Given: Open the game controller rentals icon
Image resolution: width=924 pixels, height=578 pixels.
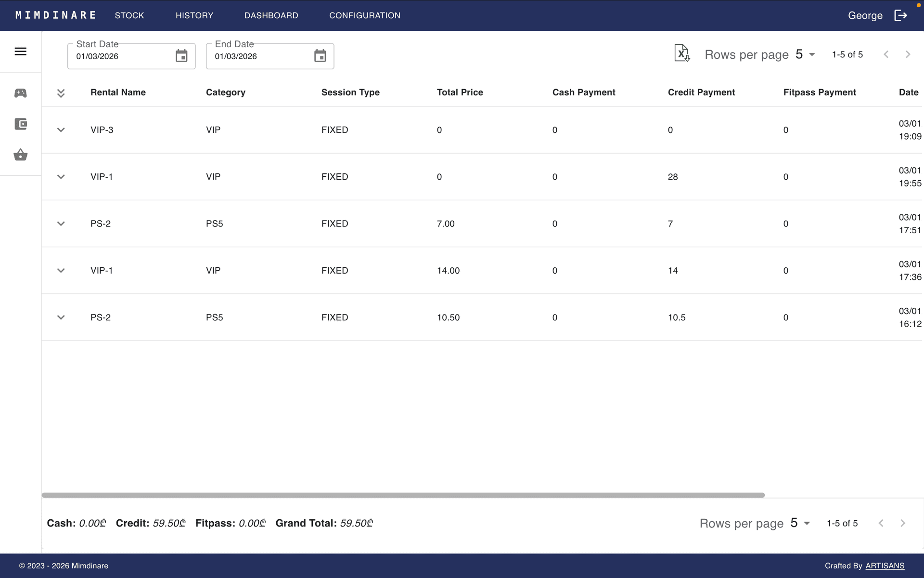Looking at the screenshot, I should click(20, 93).
